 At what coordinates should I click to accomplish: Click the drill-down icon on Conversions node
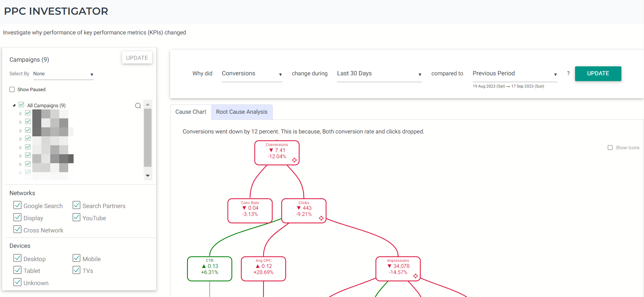[294, 160]
